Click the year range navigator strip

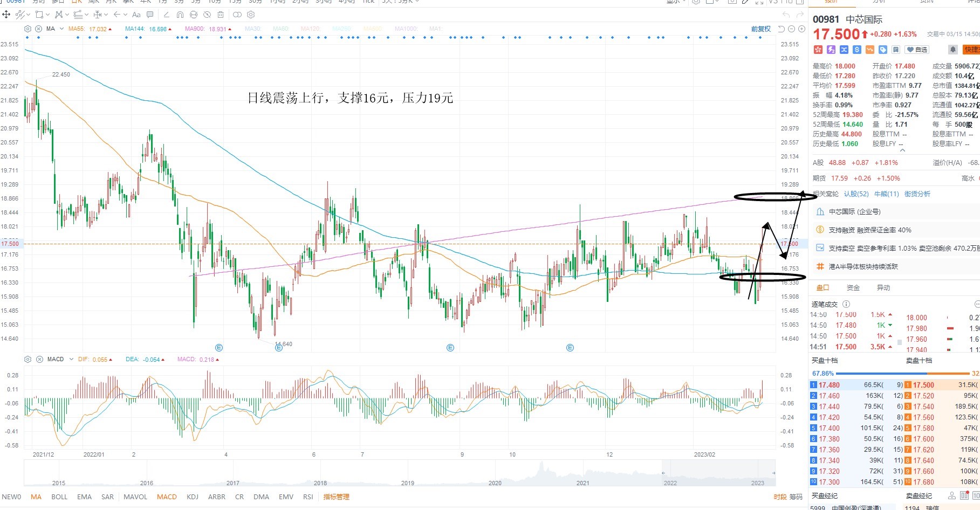coord(400,473)
